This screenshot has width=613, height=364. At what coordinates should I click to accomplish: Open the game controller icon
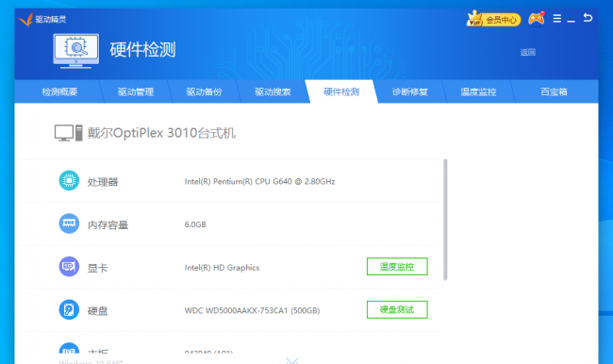click(537, 18)
